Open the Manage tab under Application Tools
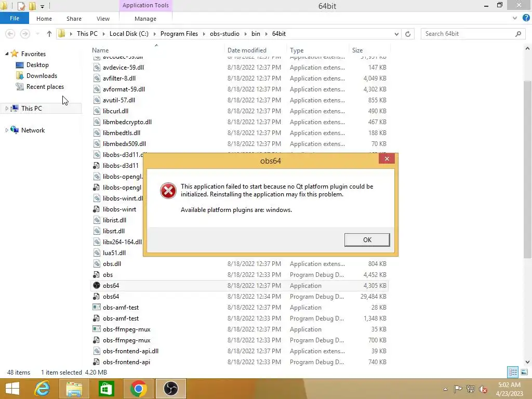The image size is (532, 399). [145, 19]
